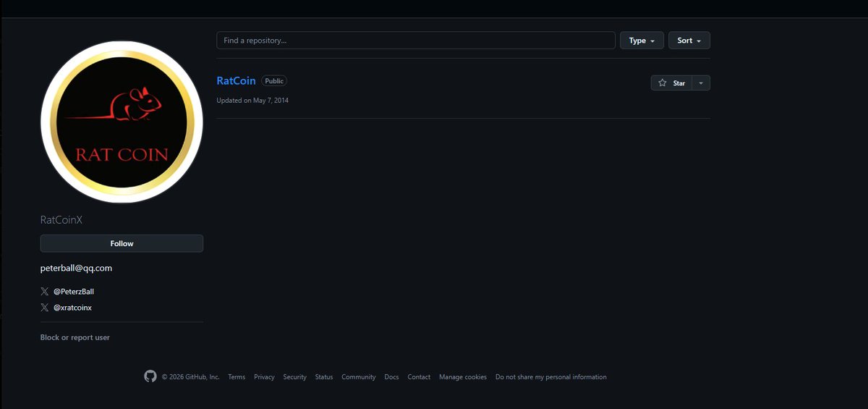Click the Updated on May 7, 2014 text
The width and height of the screenshot is (868, 409).
point(252,100)
